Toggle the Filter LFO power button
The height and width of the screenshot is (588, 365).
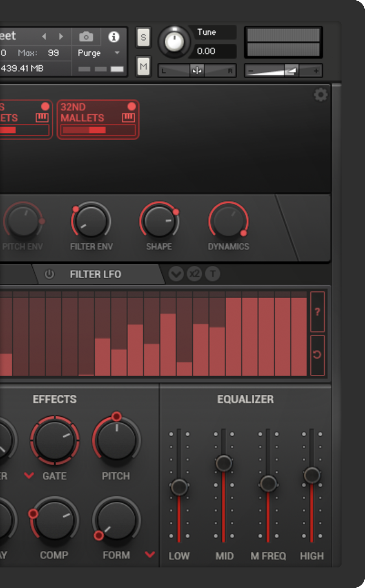point(49,274)
